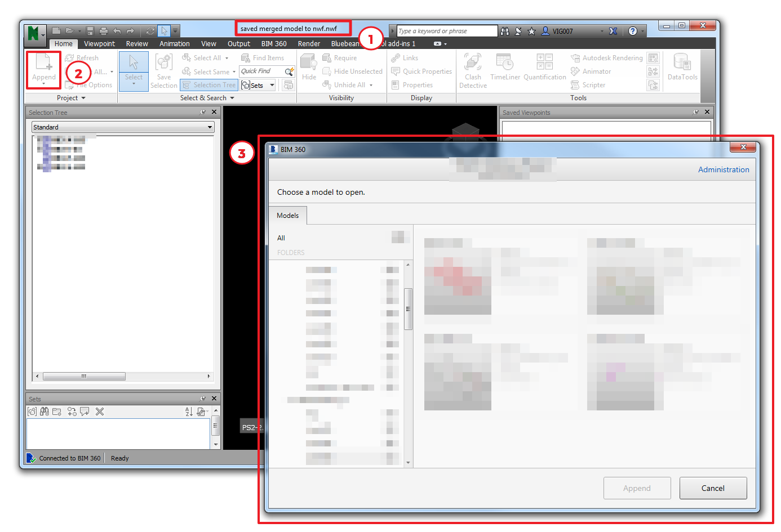Click the Refresh button in Project panel
The width and height of the screenshot is (781, 532).
coord(82,58)
